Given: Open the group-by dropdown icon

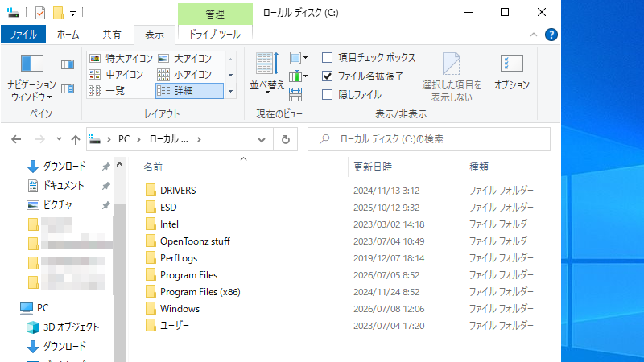Looking at the screenshot, I should (299, 58).
